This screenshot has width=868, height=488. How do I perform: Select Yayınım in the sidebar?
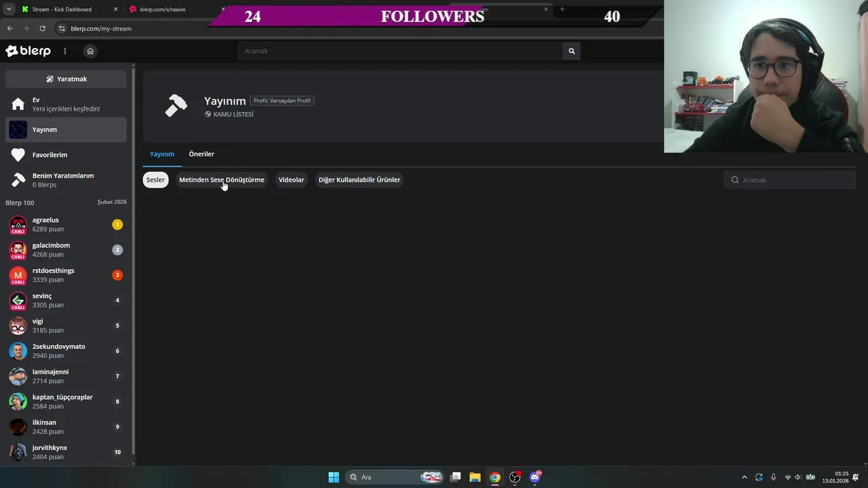(66, 129)
